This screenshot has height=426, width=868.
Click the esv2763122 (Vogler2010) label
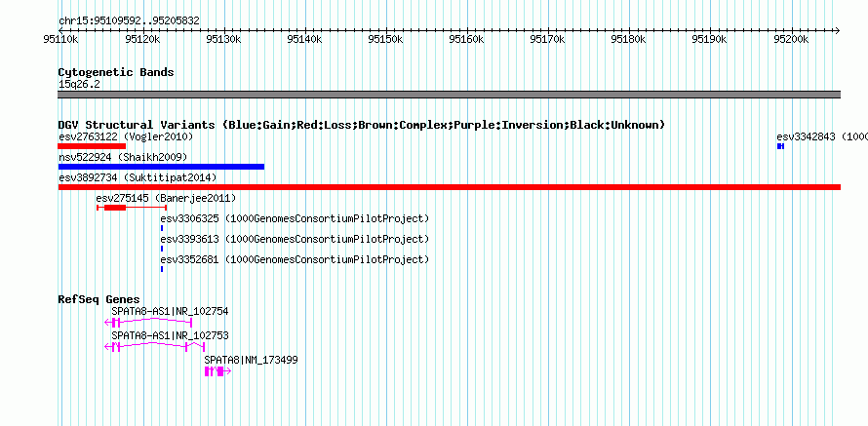(x=126, y=136)
